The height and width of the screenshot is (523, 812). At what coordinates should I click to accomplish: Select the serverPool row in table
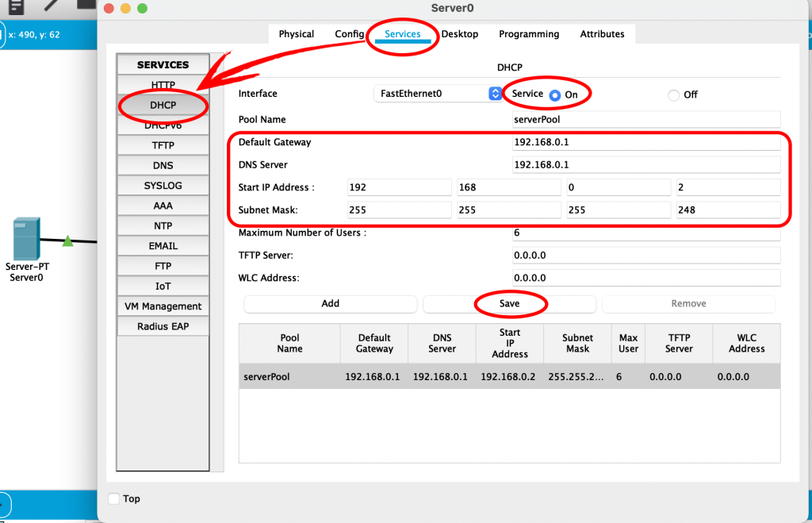pos(509,377)
